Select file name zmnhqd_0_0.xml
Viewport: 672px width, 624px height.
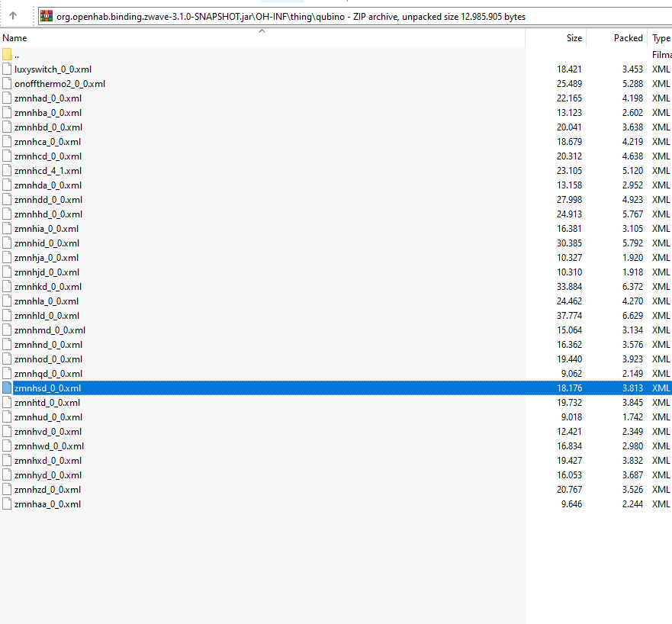[x=48, y=374]
